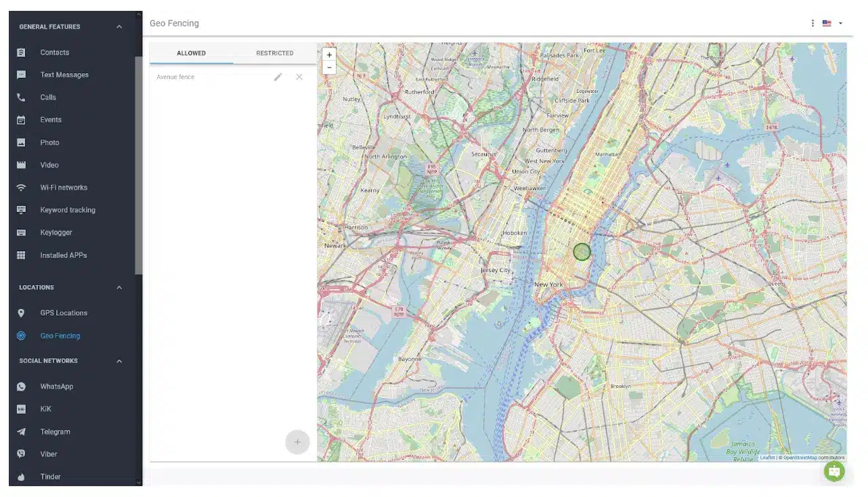Image resolution: width=868 pixels, height=497 pixels.
Task: Open the Wi-Fi networks icon
Action: pyautogui.click(x=21, y=188)
